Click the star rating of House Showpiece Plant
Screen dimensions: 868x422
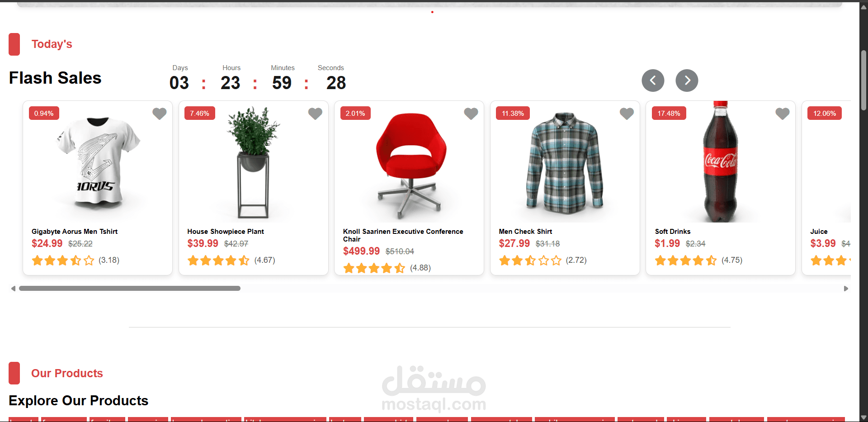[218, 260]
